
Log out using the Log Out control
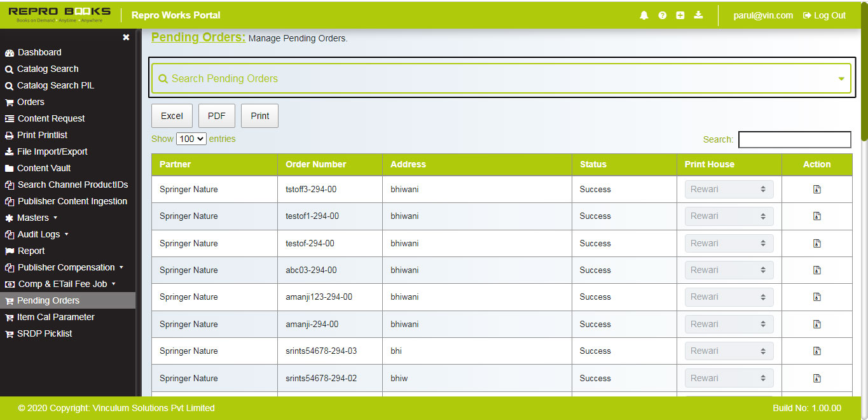823,15
